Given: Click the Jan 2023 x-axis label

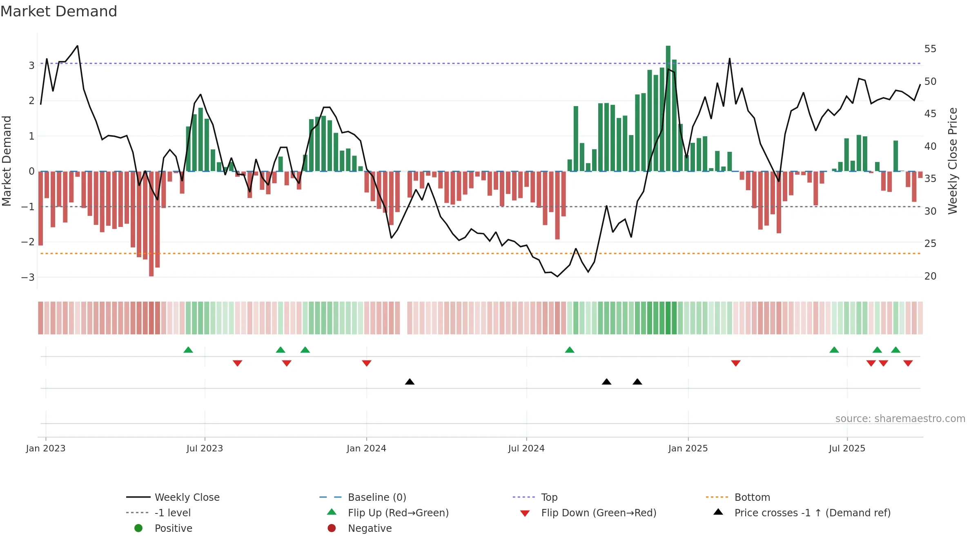Looking at the screenshot, I should 46,448.
